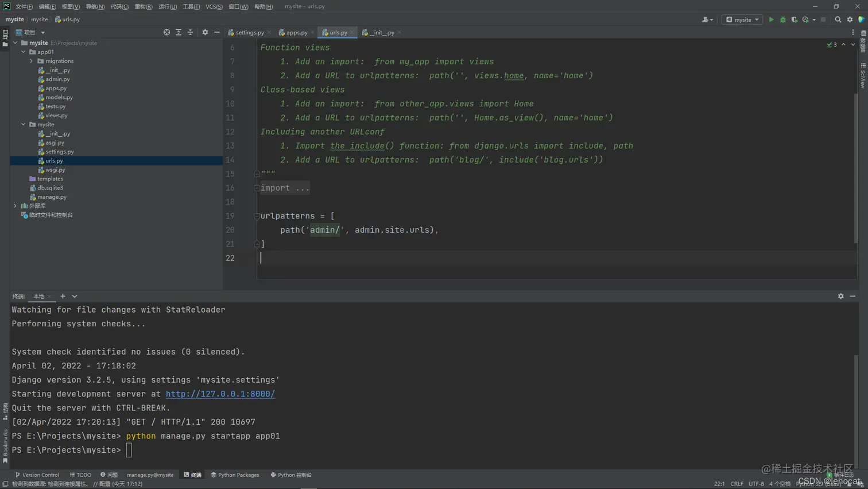
Task: Open manage.py@mysite tool window
Action: (x=150, y=475)
